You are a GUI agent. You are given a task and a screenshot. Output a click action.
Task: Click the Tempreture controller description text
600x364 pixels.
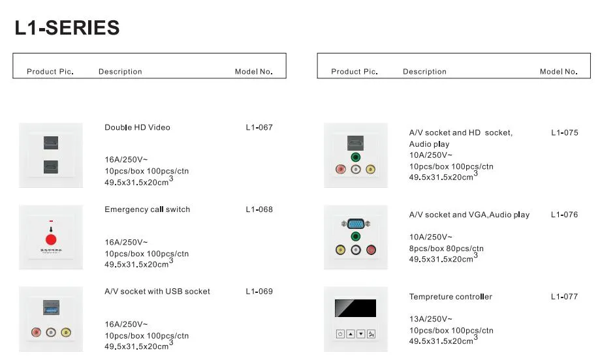[450, 297]
